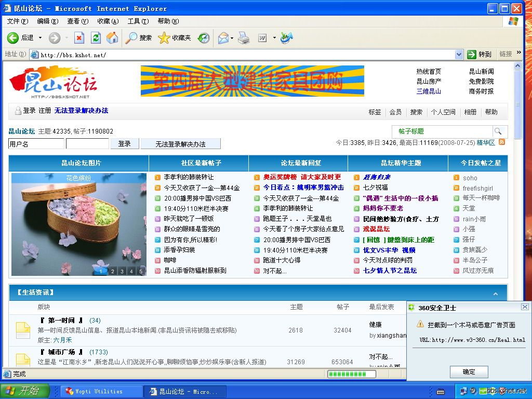Click the orange RSS feed icon
The width and height of the screenshot is (532, 399).
coord(502,142)
